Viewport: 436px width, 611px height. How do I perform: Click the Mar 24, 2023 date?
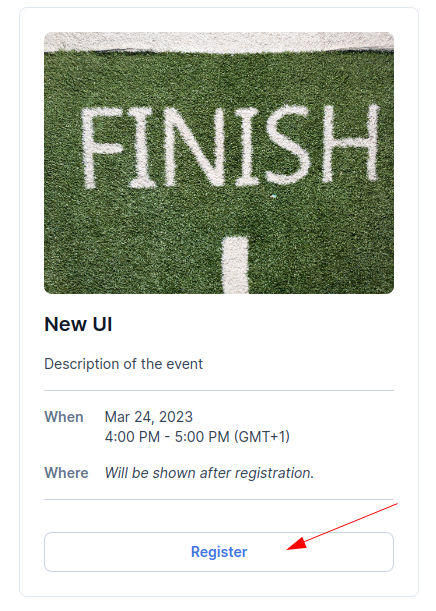[x=148, y=417]
